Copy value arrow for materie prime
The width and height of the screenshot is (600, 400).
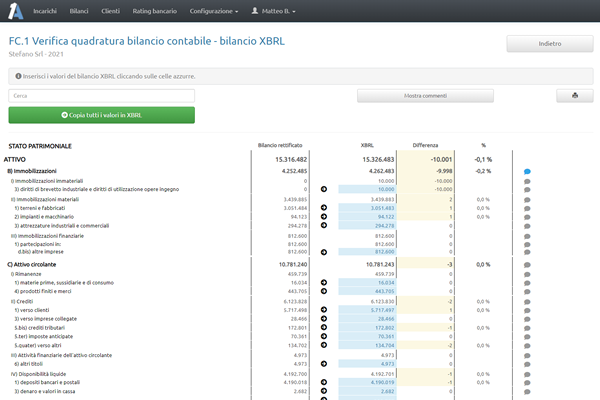[x=324, y=282]
